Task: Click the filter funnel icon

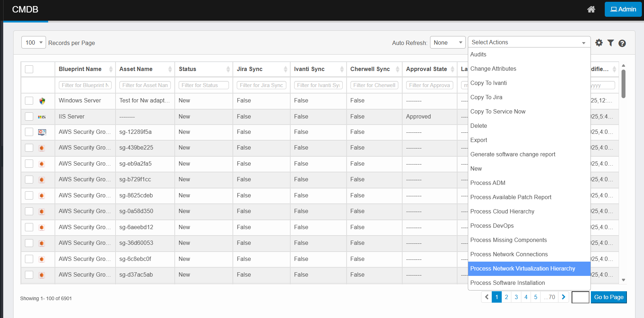Action: point(610,43)
